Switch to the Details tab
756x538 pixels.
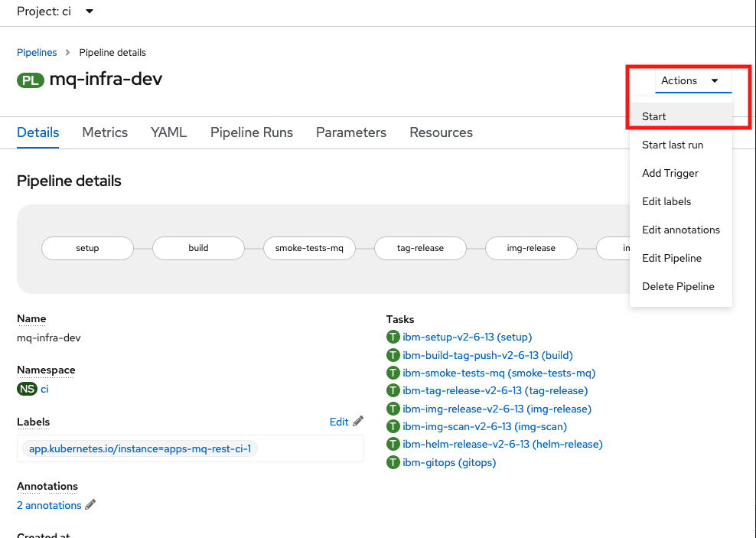(38, 132)
